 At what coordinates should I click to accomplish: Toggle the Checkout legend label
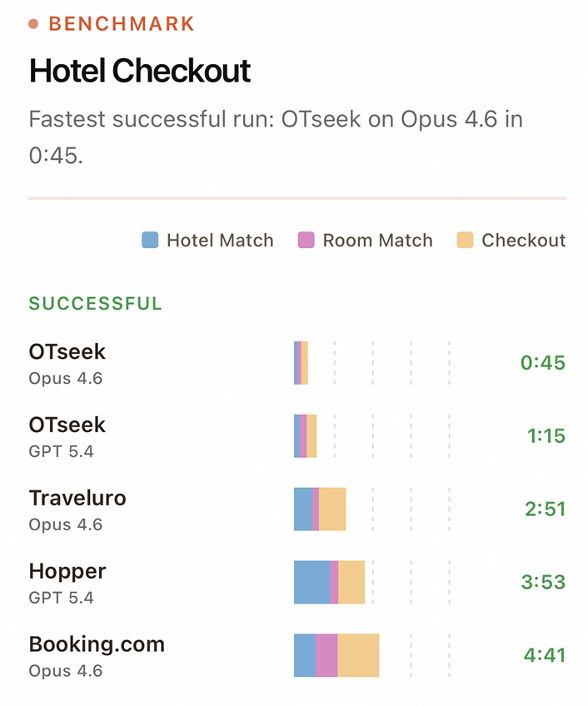[523, 241]
